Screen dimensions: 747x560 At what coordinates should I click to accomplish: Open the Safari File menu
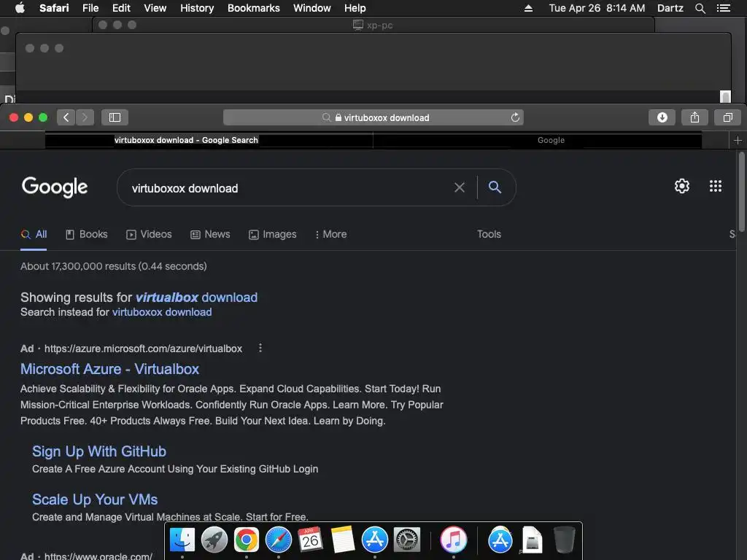(90, 8)
